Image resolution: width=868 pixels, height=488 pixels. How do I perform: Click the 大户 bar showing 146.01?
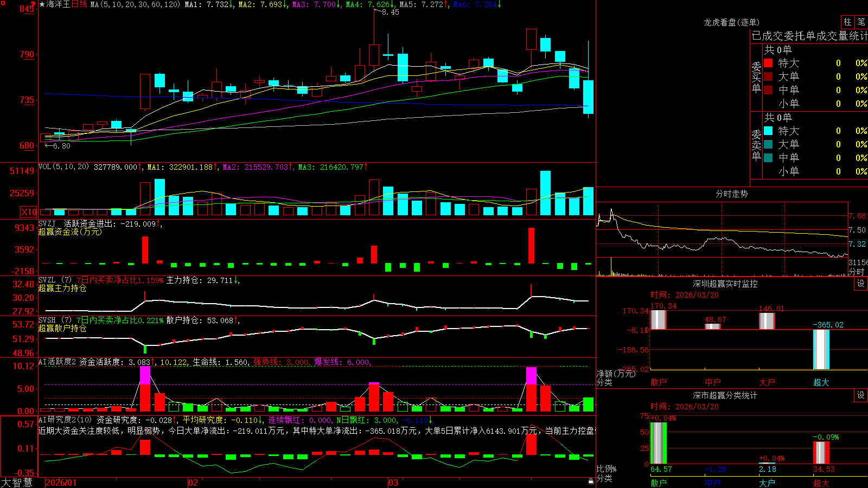(x=767, y=321)
